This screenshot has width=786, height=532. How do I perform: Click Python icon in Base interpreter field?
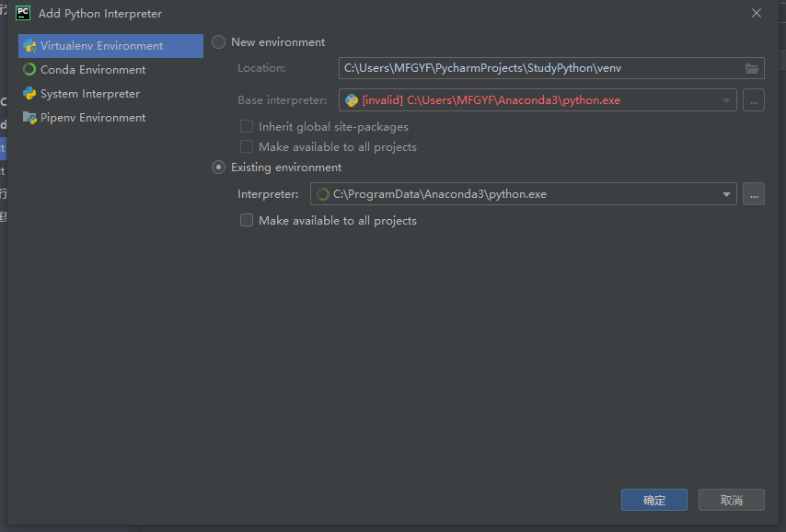click(352, 100)
